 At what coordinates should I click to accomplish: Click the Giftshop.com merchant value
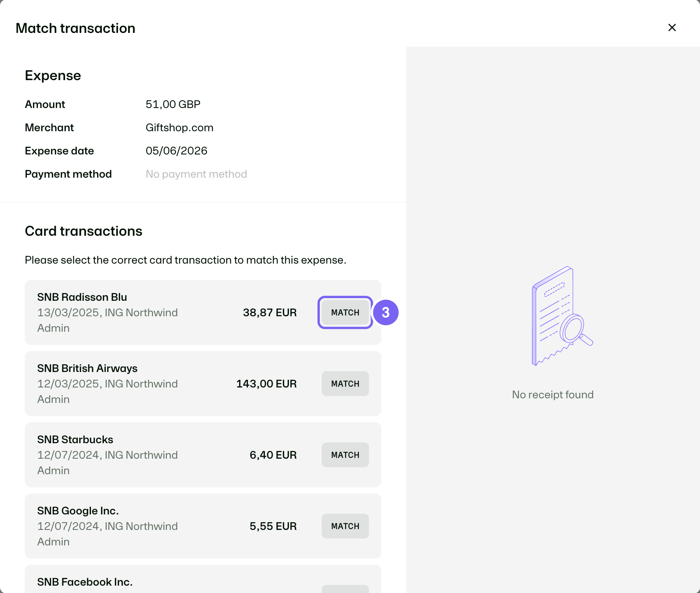(179, 127)
